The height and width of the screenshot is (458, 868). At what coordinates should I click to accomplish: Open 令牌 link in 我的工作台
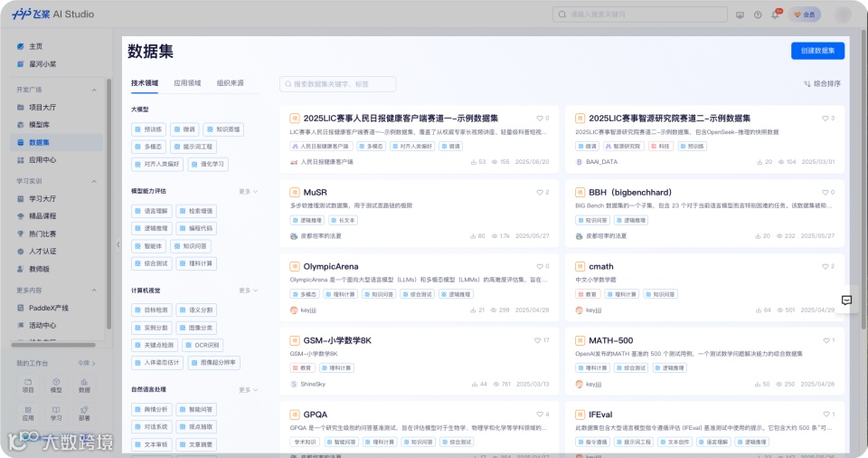click(x=87, y=363)
